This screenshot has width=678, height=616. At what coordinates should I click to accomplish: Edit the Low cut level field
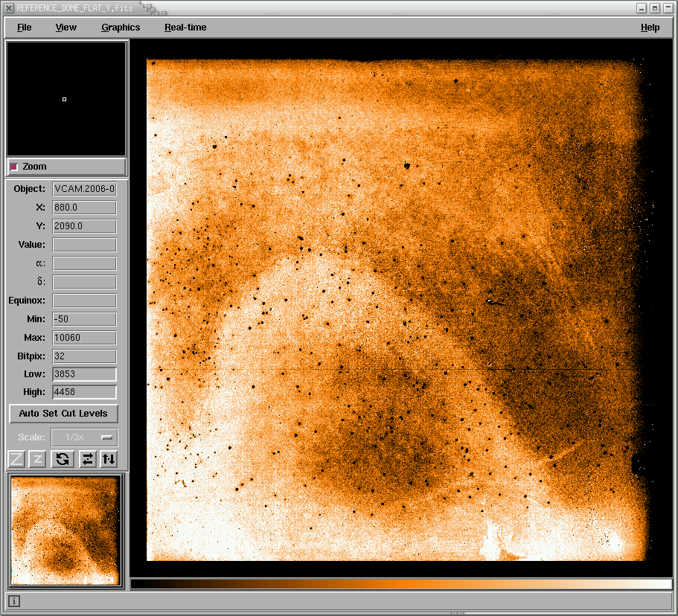[84, 374]
